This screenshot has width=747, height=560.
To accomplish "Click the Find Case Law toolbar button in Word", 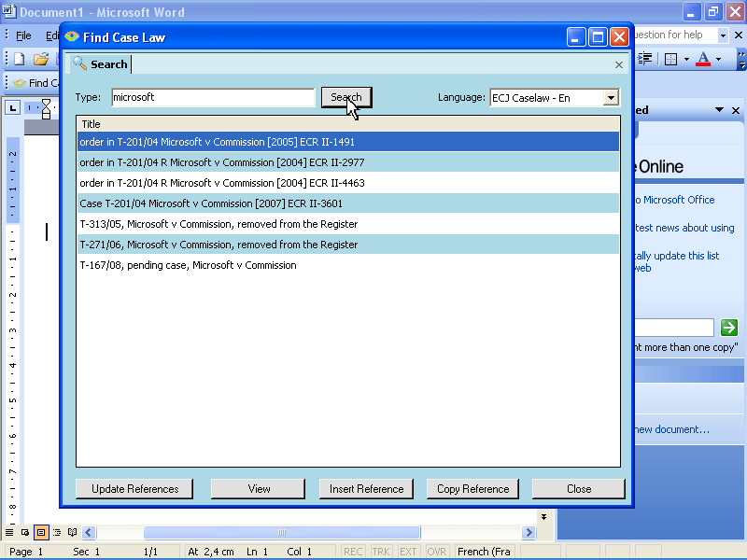I will click(35, 83).
